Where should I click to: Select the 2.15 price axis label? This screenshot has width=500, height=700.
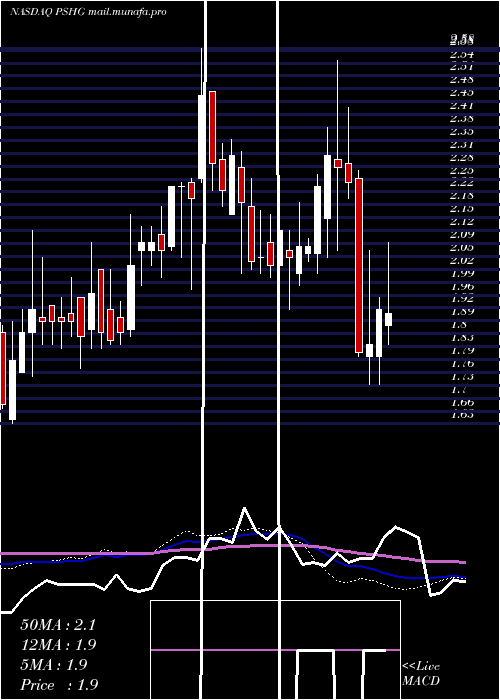coord(462,208)
